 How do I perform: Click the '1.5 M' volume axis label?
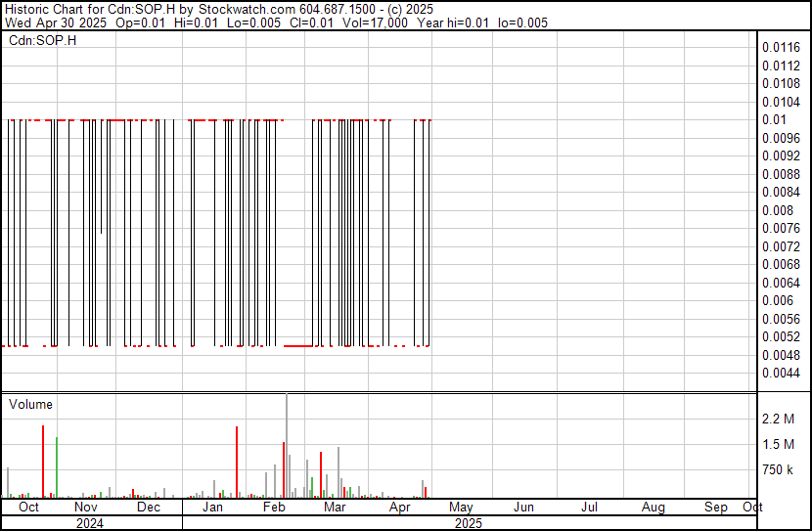(x=778, y=444)
